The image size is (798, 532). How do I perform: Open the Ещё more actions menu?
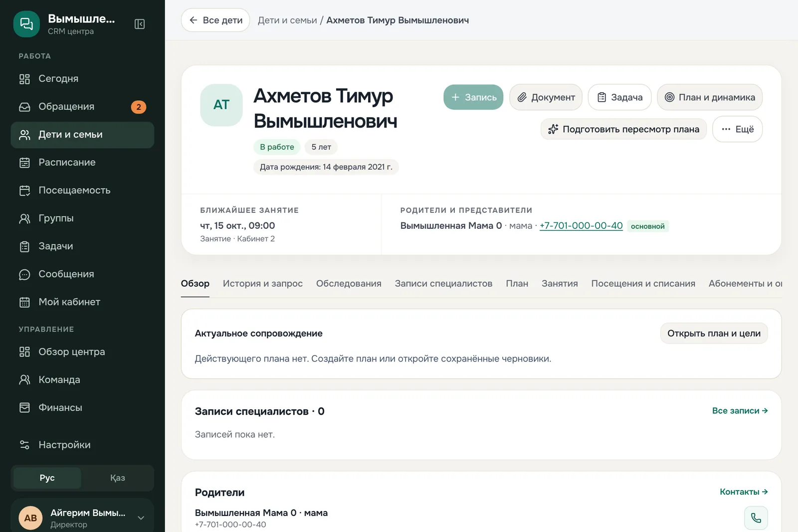(x=737, y=129)
